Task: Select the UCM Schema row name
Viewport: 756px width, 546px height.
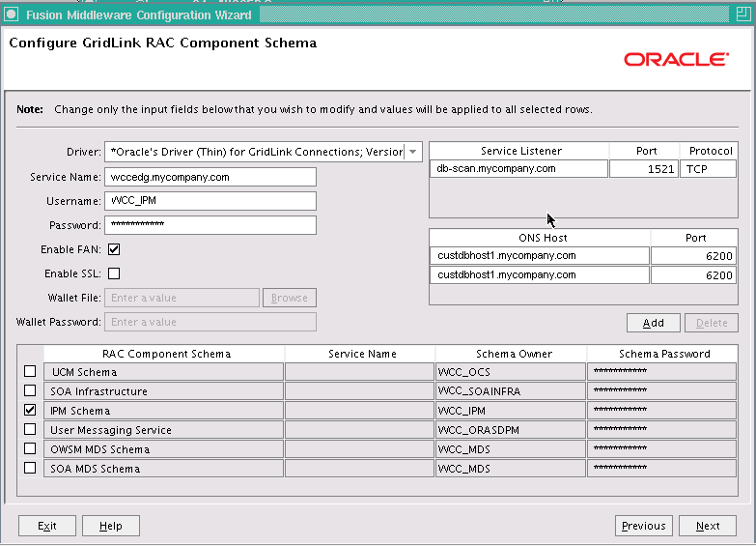Action: coord(163,372)
